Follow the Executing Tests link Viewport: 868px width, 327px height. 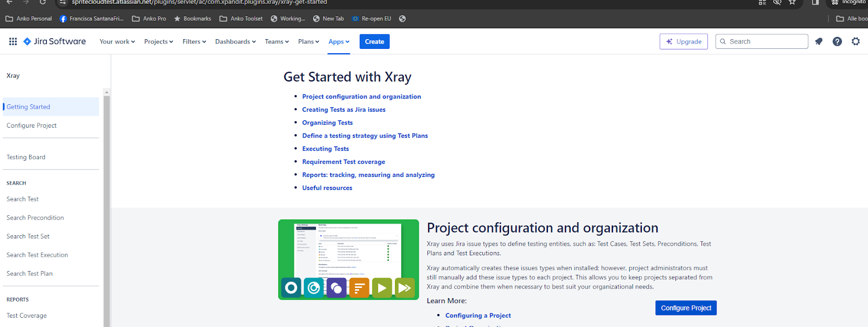(x=325, y=149)
